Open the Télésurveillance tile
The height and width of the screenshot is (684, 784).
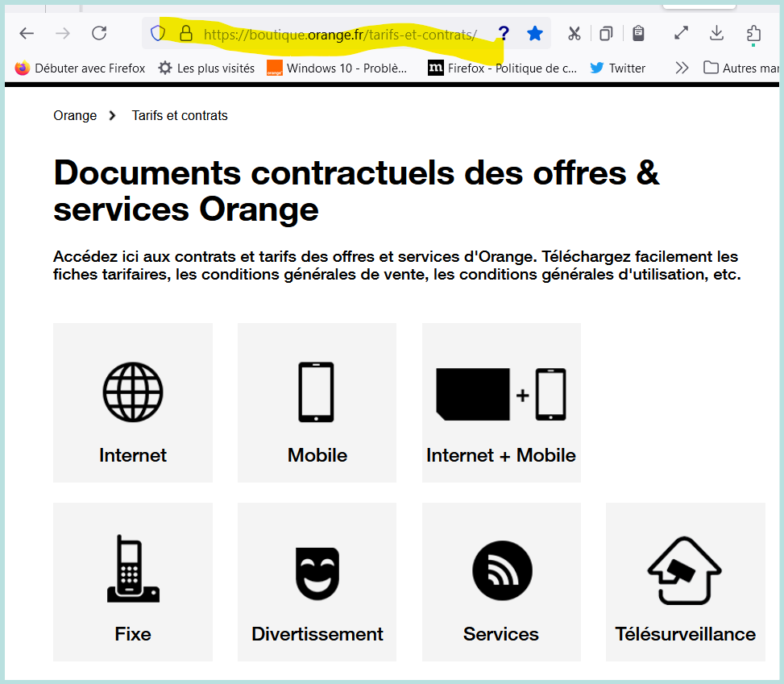685,582
